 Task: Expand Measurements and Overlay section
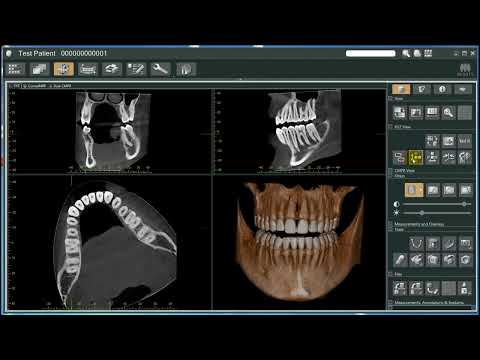click(x=391, y=224)
